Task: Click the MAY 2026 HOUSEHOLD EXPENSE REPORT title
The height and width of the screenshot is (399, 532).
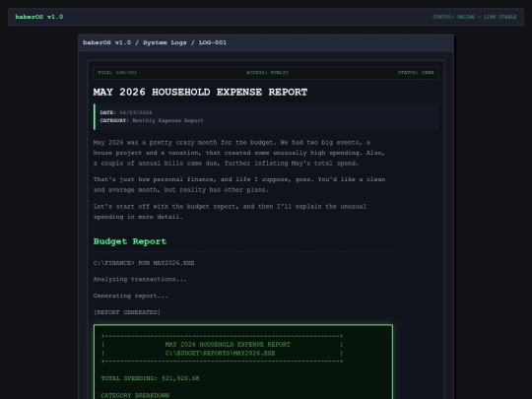Action: coord(201,92)
